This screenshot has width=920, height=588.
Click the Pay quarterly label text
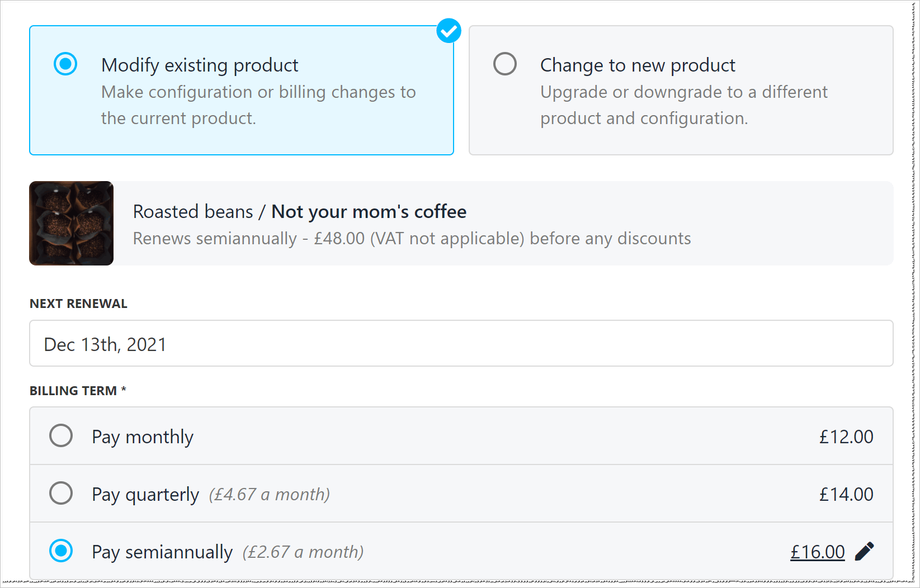point(145,494)
